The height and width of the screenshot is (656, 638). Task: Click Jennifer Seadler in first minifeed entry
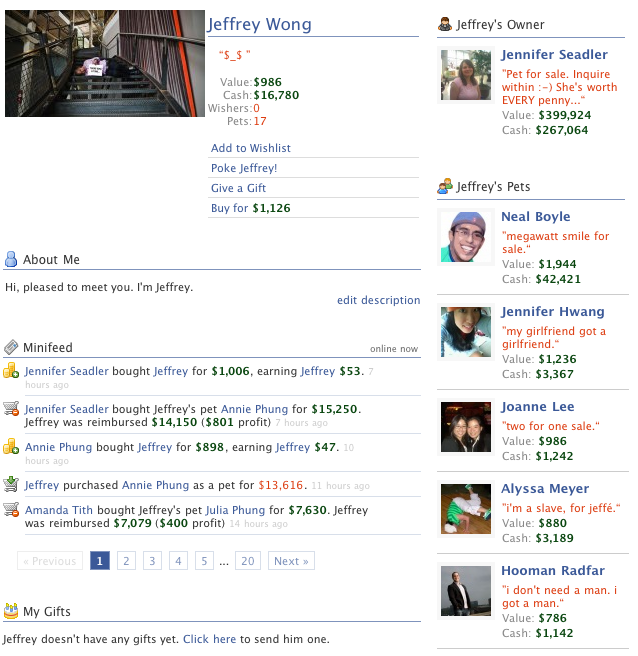(67, 371)
